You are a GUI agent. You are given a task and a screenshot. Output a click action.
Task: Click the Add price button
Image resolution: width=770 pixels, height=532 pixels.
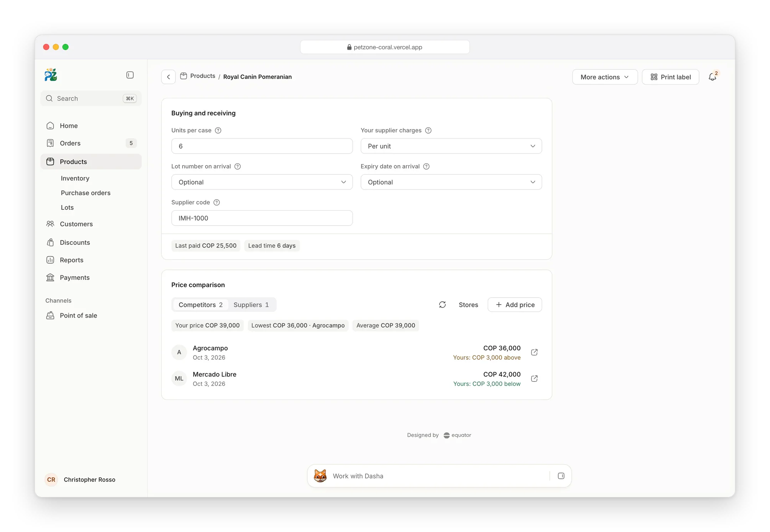pos(515,304)
